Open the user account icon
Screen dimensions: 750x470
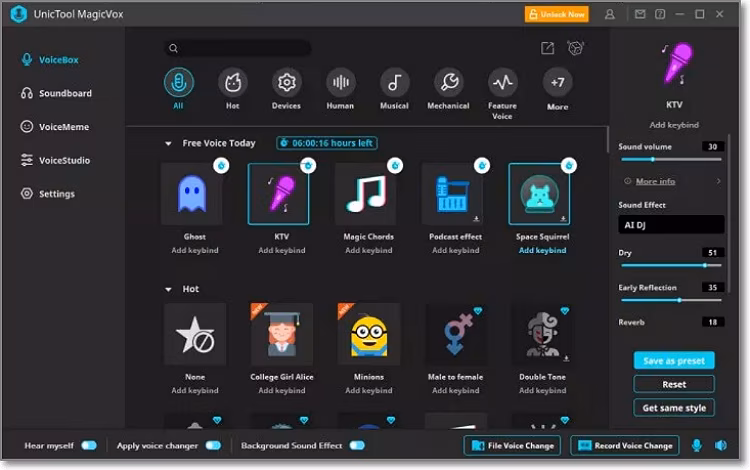point(609,14)
